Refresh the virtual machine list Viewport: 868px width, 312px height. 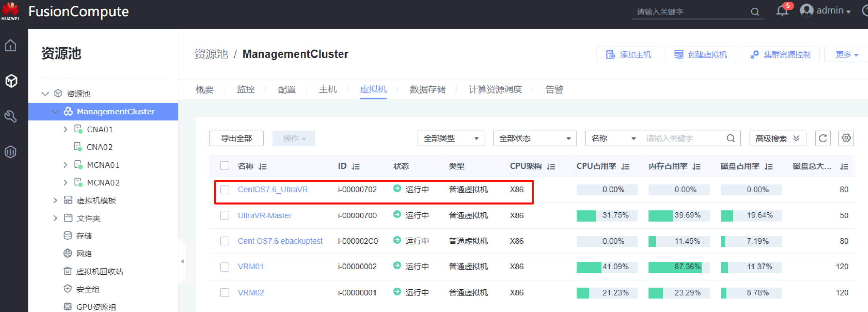pyautogui.click(x=823, y=138)
